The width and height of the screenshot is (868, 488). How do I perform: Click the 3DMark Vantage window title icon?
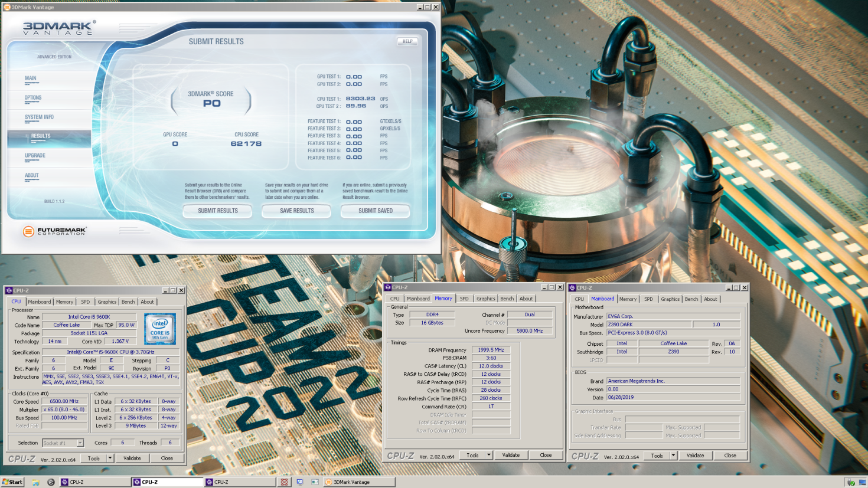[x=7, y=7]
